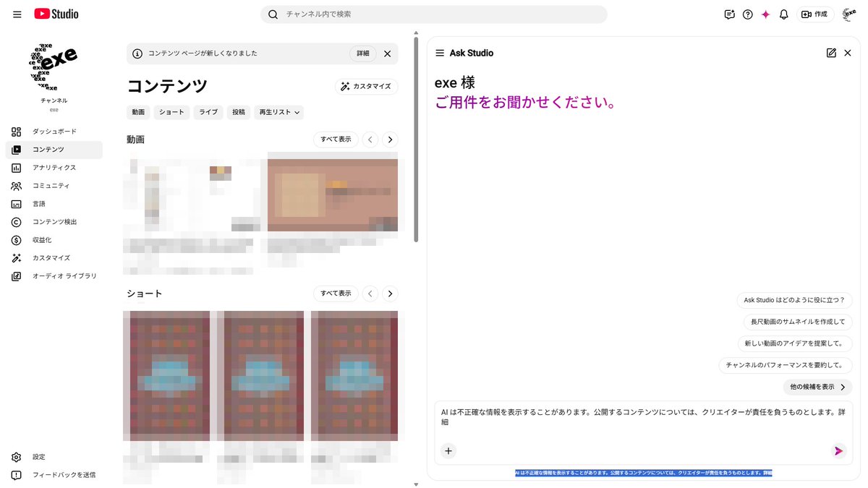Choose suggestion 長尺動画のサムネイルを作成して
The height and width of the screenshot is (488, 868).
(x=798, y=322)
